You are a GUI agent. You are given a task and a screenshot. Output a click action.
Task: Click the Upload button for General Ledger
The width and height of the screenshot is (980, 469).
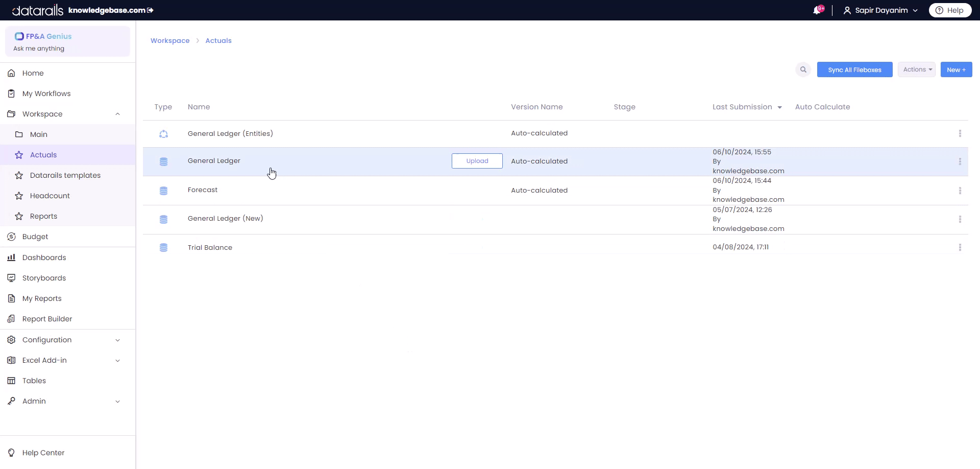point(477,161)
